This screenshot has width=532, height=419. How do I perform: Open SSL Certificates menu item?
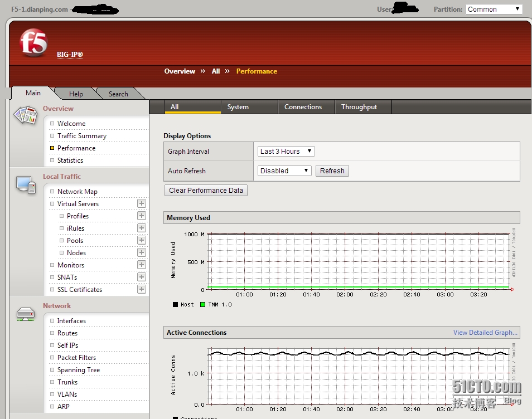pos(80,289)
